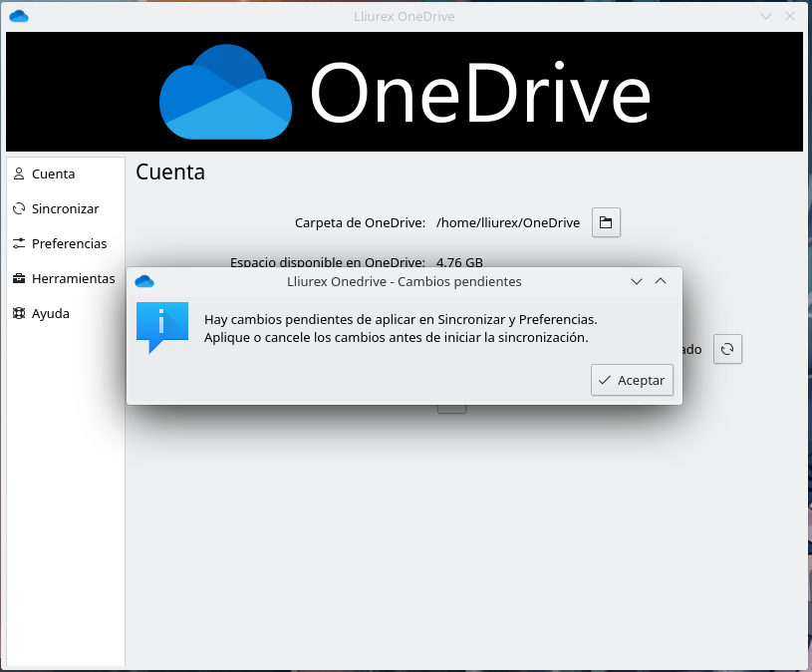This screenshot has width=812, height=672.
Task: Click the OneDrive banner logo
Action: tap(405, 93)
